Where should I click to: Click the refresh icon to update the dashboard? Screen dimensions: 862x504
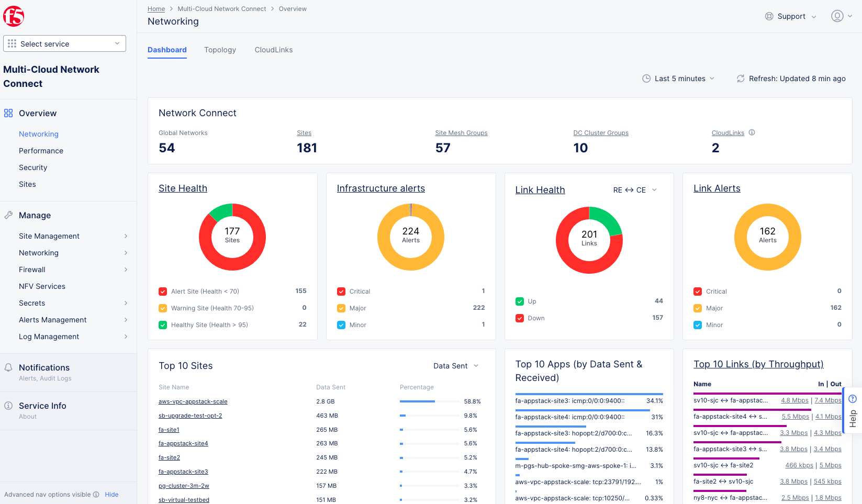(x=741, y=79)
